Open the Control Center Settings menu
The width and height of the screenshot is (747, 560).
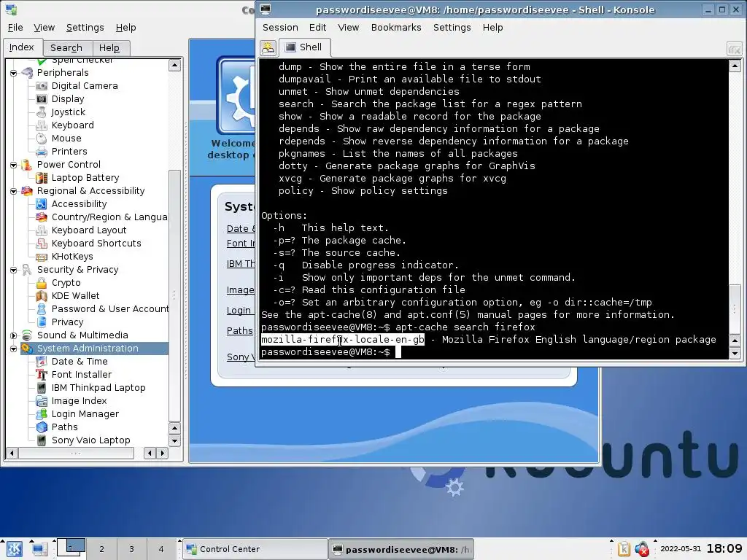point(85,28)
